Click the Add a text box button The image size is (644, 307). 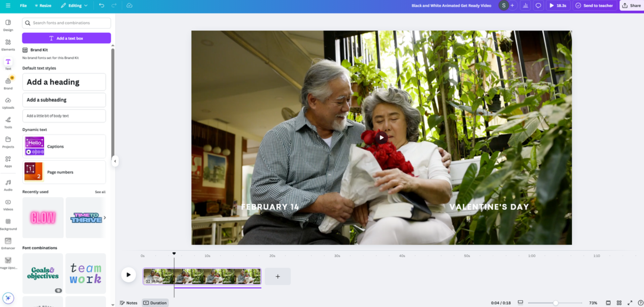(x=66, y=38)
